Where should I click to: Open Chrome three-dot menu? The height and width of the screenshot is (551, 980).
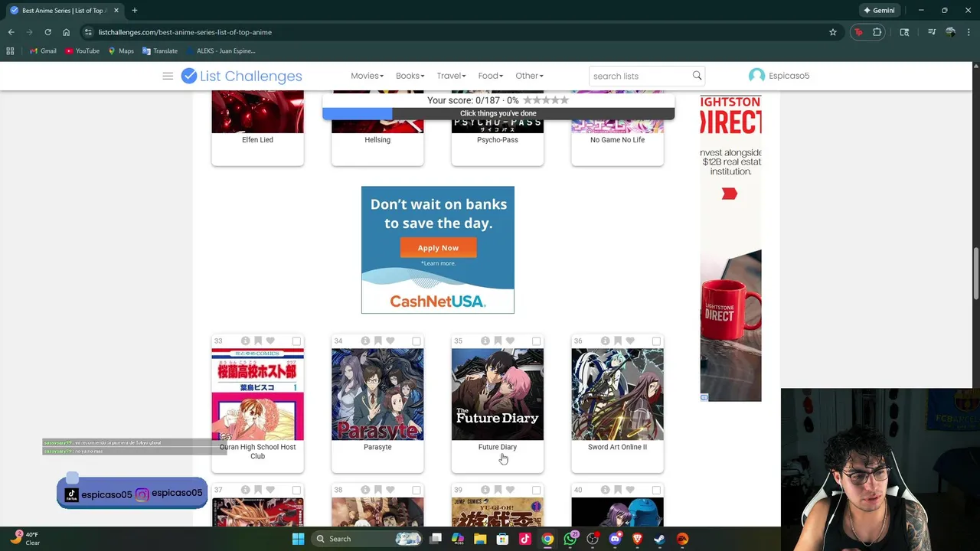(969, 32)
